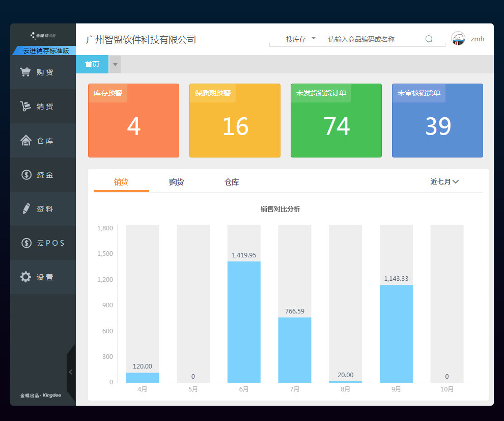Open the 库存预警 orange card
The width and height of the screenshot is (504, 421).
(x=134, y=121)
